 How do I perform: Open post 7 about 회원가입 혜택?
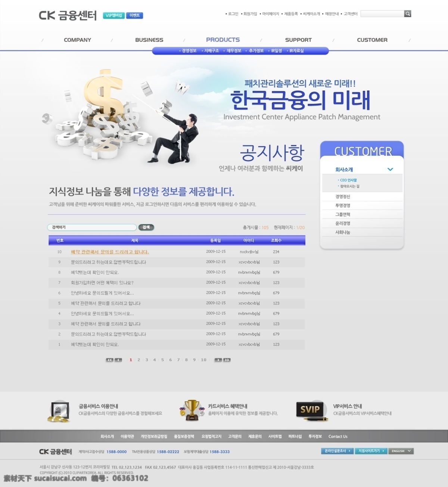102,283
